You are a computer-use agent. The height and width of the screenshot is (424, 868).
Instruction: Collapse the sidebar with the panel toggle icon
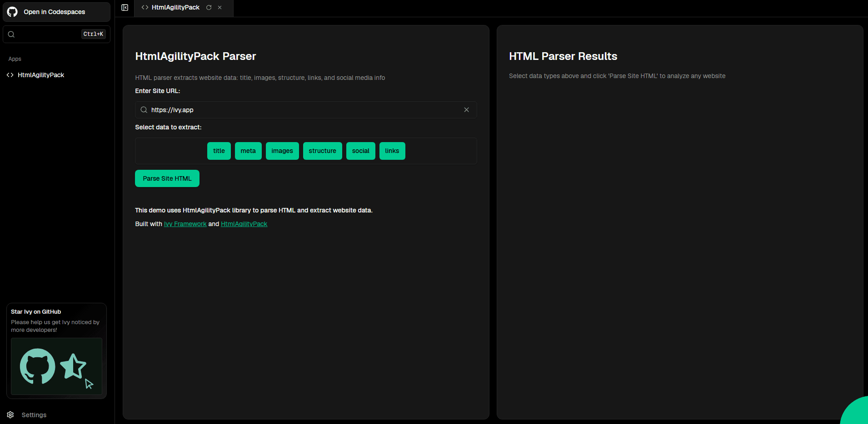(125, 8)
